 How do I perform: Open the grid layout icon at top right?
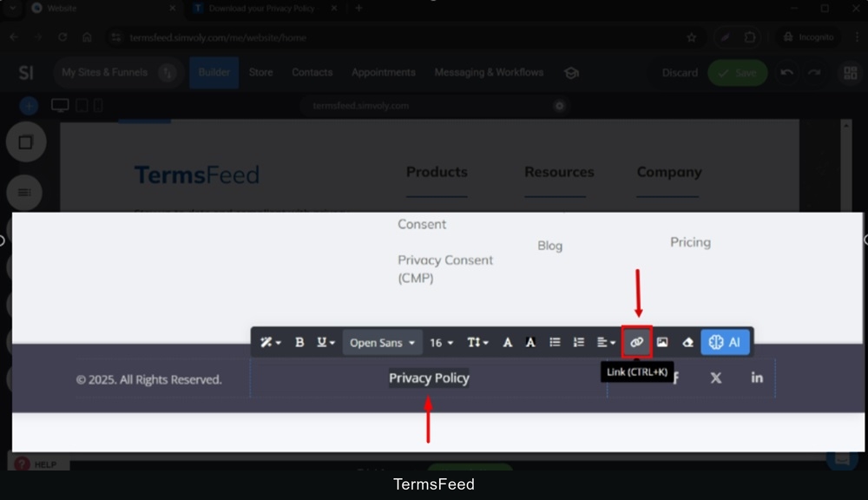851,73
